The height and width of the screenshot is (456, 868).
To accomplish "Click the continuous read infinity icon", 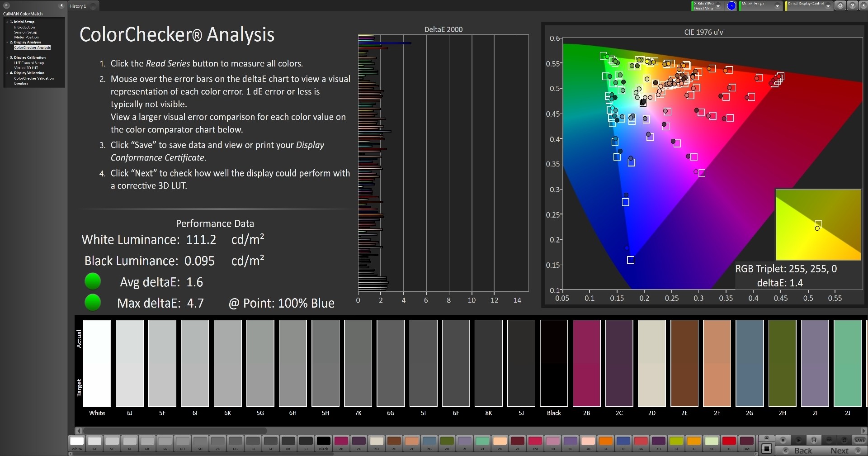I will pyautogui.click(x=829, y=440).
